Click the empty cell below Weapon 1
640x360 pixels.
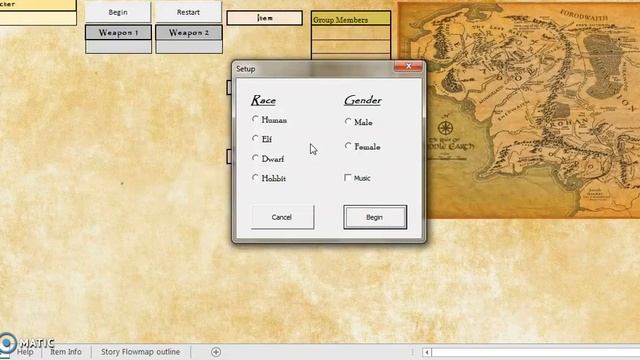118,47
